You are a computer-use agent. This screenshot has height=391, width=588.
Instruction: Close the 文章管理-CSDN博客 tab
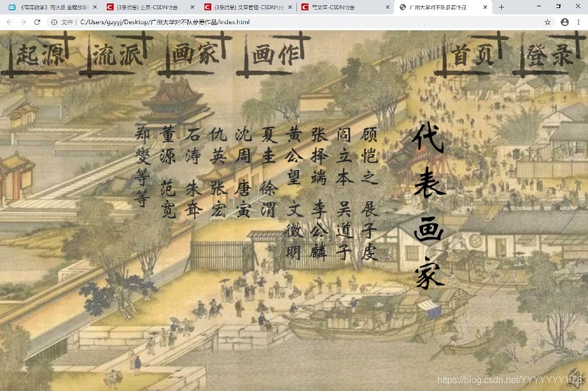[290, 7]
